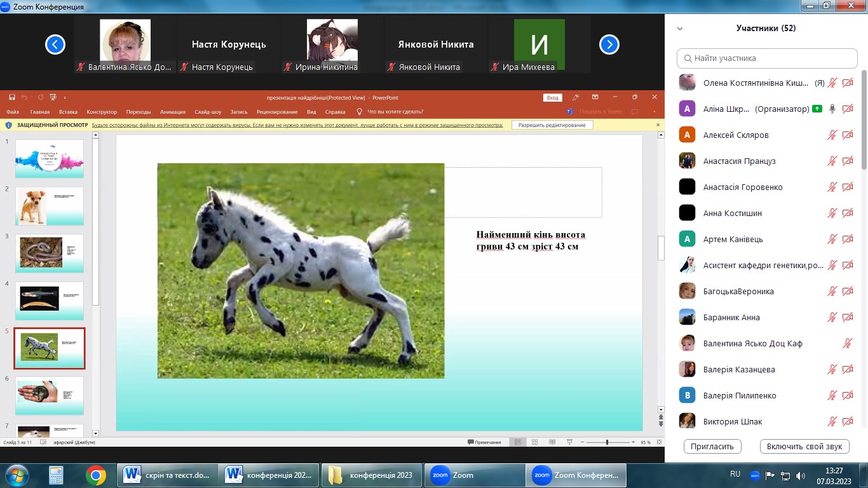This screenshot has width=868, height=488.
Task: Adjust the zoom slider in PowerPoint status bar
Action: 607,442
